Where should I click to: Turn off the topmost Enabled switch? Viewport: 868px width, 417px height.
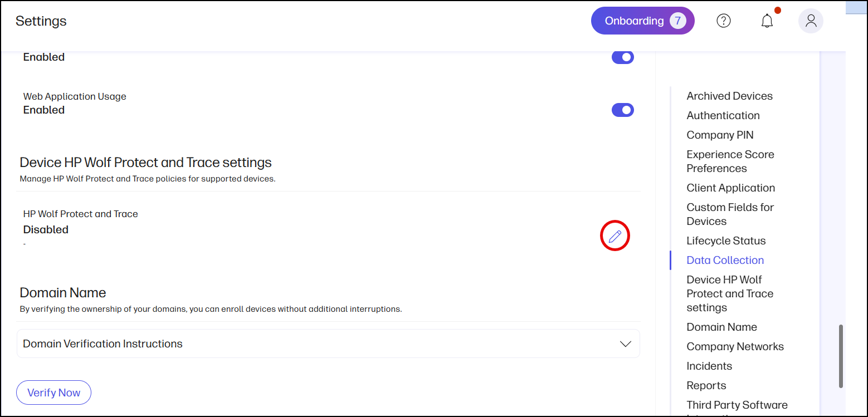pos(622,57)
